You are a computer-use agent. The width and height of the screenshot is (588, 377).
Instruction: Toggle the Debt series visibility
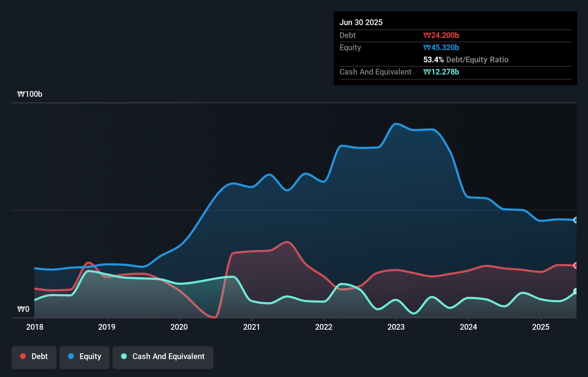click(x=34, y=357)
